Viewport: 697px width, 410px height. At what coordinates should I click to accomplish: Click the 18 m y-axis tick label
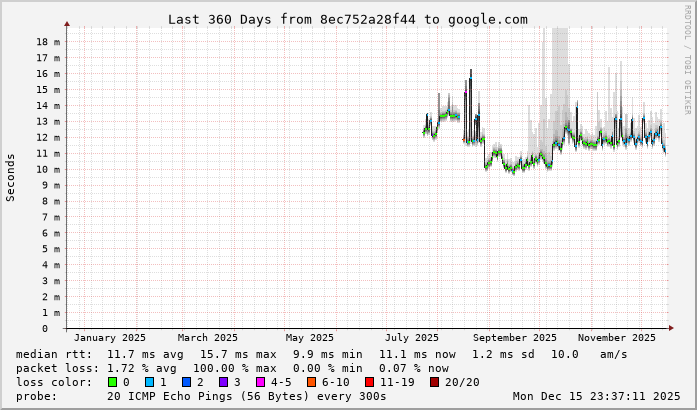[x=48, y=42]
